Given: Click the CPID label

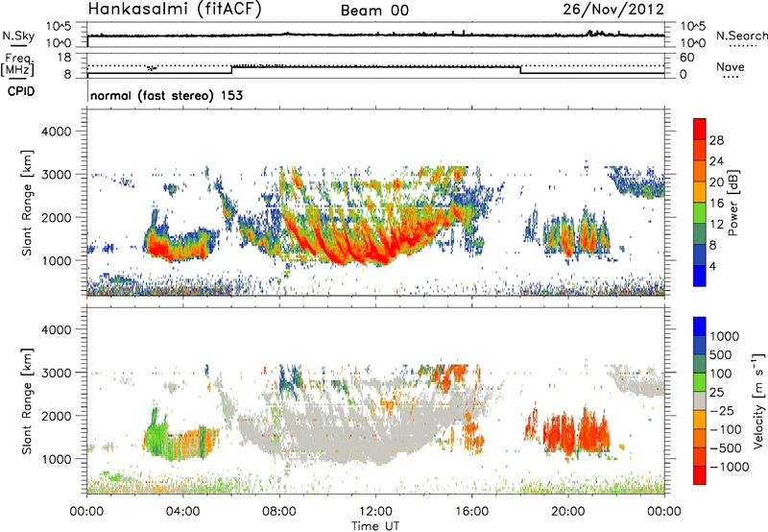Looking at the screenshot, I should (21, 91).
